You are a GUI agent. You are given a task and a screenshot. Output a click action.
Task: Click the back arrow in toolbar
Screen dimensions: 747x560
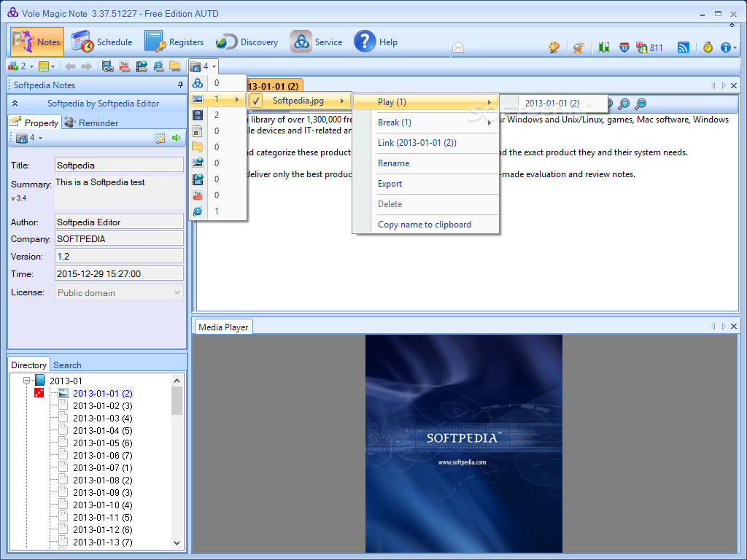coord(70,66)
